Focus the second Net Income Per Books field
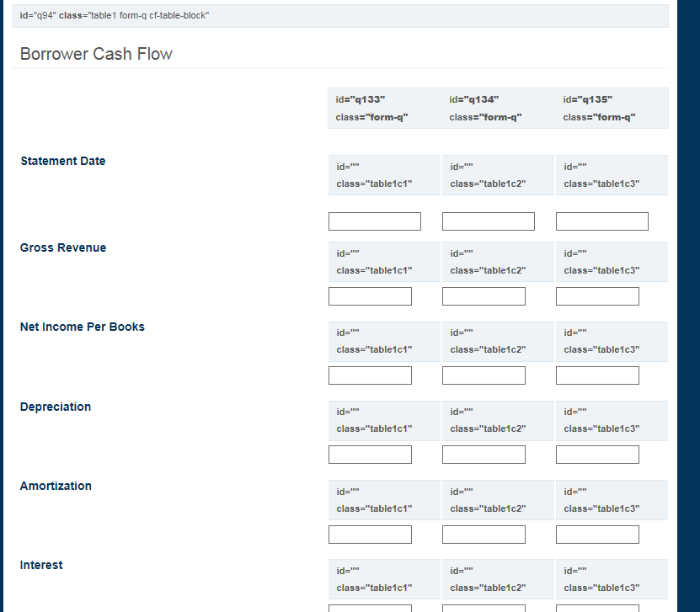The width and height of the screenshot is (700, 612). (484, 375)
